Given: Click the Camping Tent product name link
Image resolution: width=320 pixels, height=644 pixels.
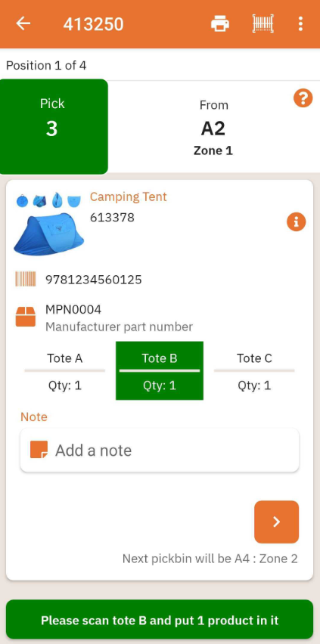Looking at the screenshot, I should [x=129, y=197].
